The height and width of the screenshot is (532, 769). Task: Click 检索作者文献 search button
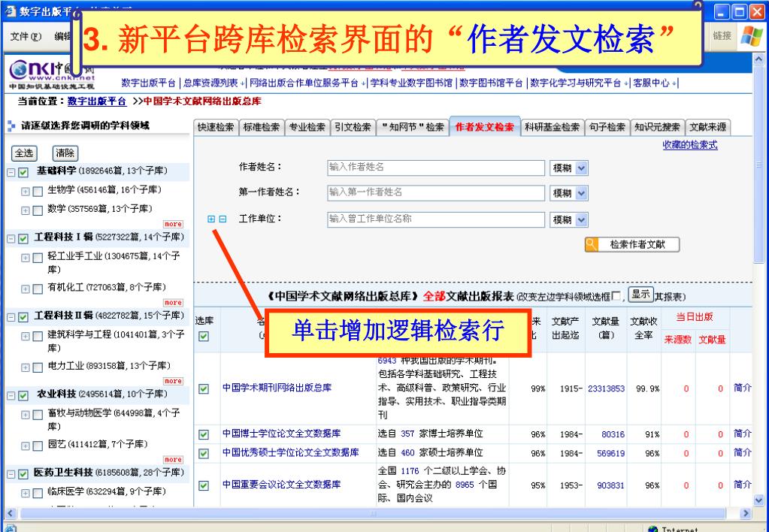click(632, 244)
